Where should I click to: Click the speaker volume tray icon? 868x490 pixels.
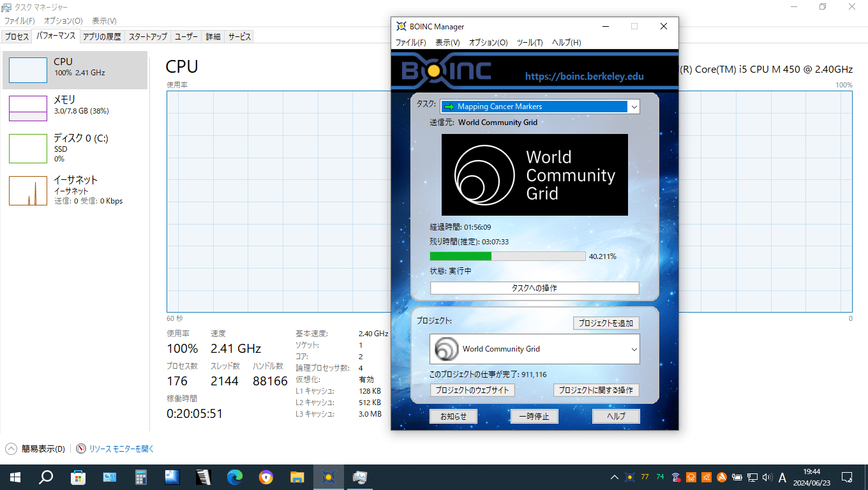767,477
